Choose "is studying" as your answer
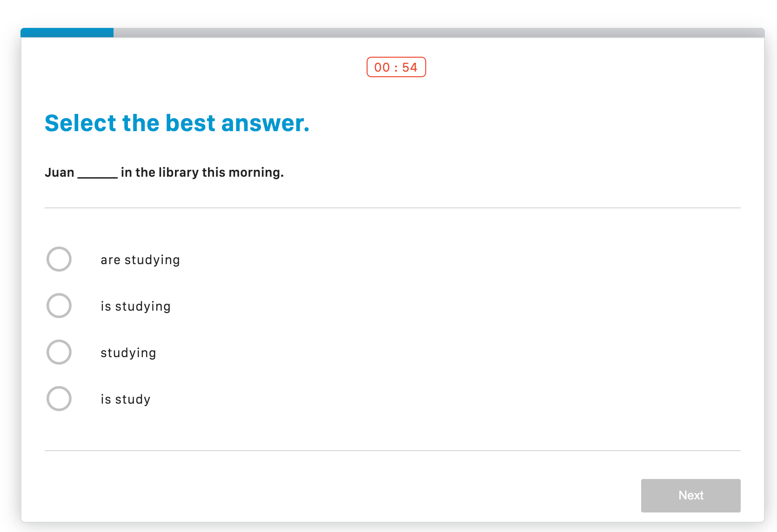This screenshot has height=532, width=777. (135, 306)
